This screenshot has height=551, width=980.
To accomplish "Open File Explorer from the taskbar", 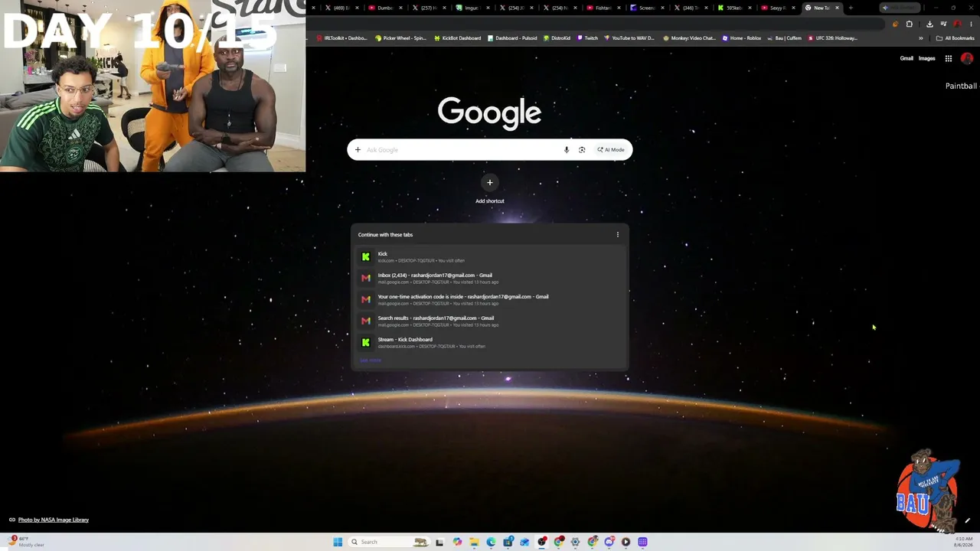I will pos(474,542).
